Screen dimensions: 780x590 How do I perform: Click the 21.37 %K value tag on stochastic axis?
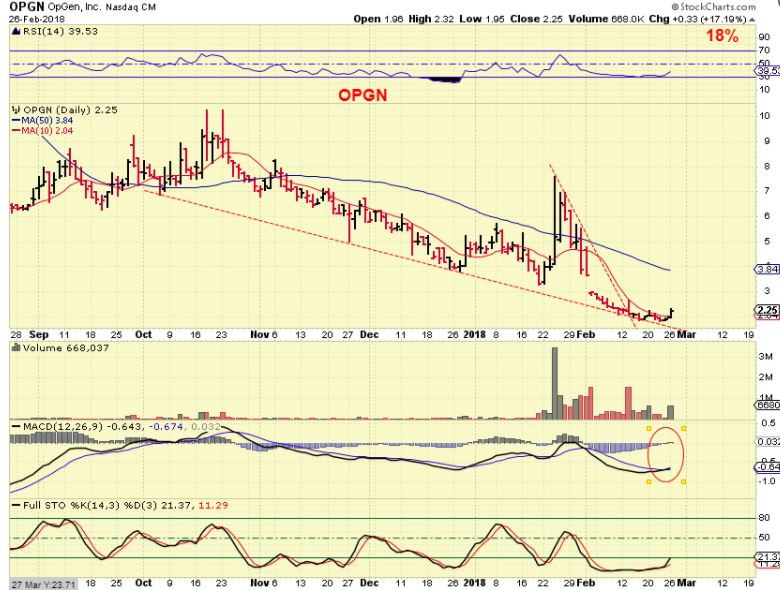(769, 556)
